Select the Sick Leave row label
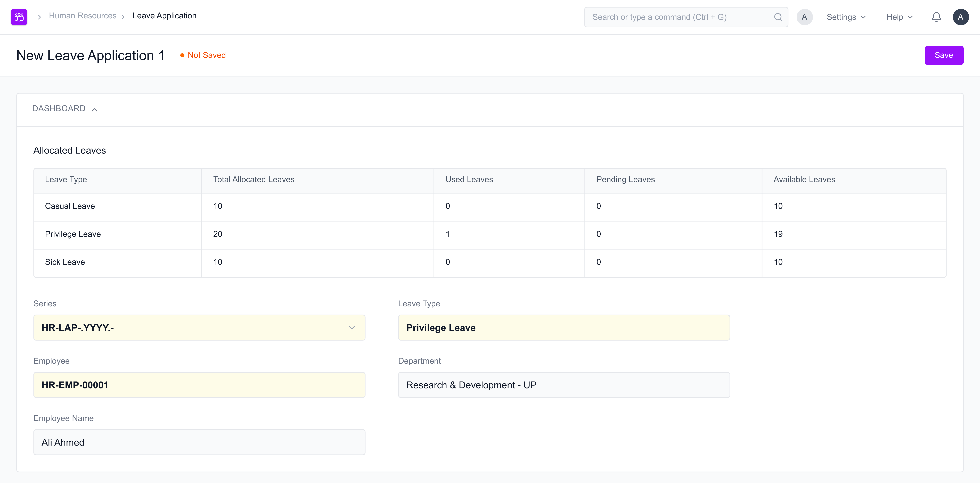980x483 pixels. pos(65,262)
